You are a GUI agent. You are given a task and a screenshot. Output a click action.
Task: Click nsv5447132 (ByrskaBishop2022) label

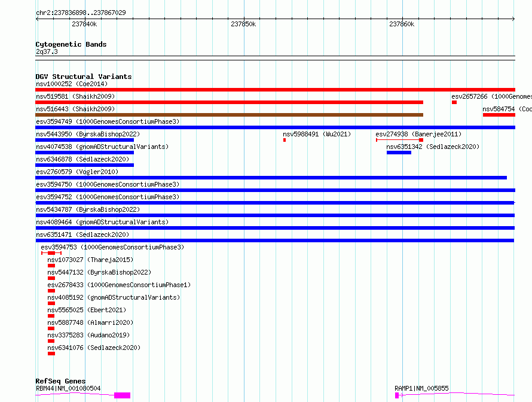(x=99, y=272)
